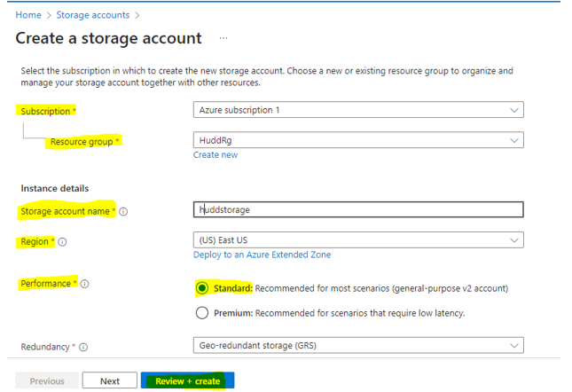Viewport: 572px width, 392px height.
Task: Click the Performance info icon
Action: 85,284
